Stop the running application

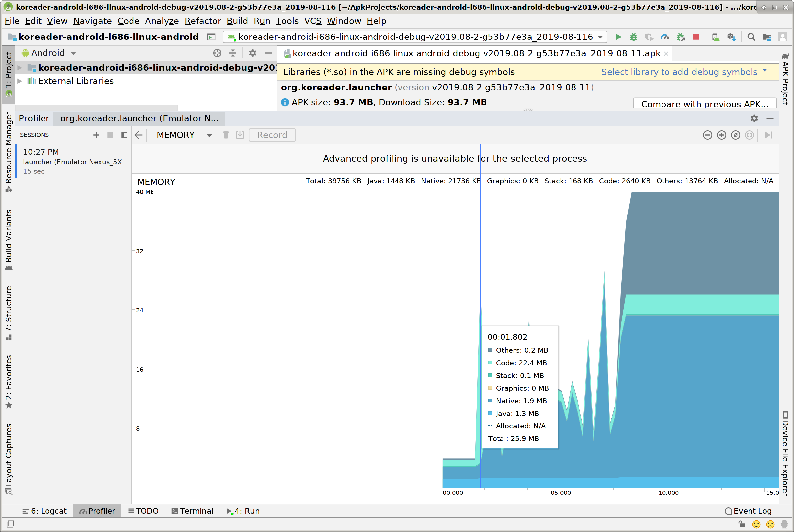pyautogui.click(x=696, y=37)
